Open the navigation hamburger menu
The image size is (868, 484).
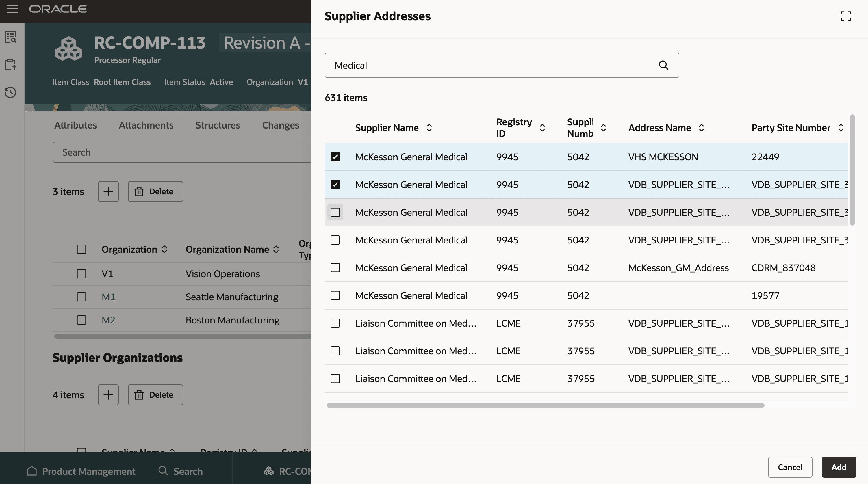click(13, 9)
